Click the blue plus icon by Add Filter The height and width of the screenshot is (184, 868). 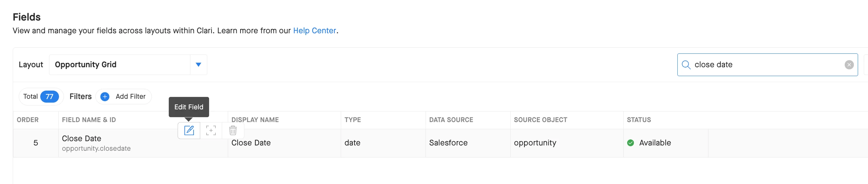[x=105, y=97]
